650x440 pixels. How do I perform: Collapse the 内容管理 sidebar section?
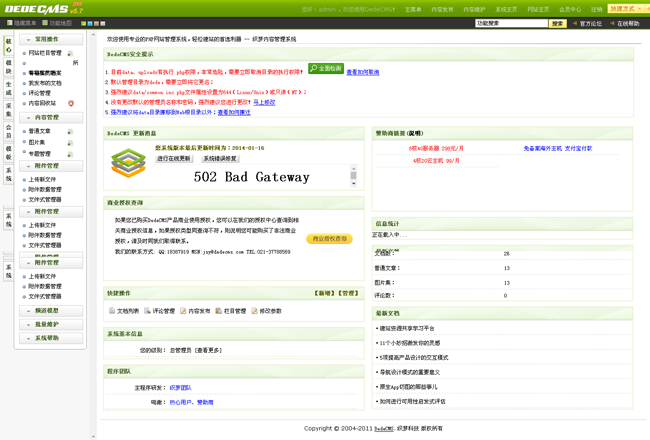(51, 118)
